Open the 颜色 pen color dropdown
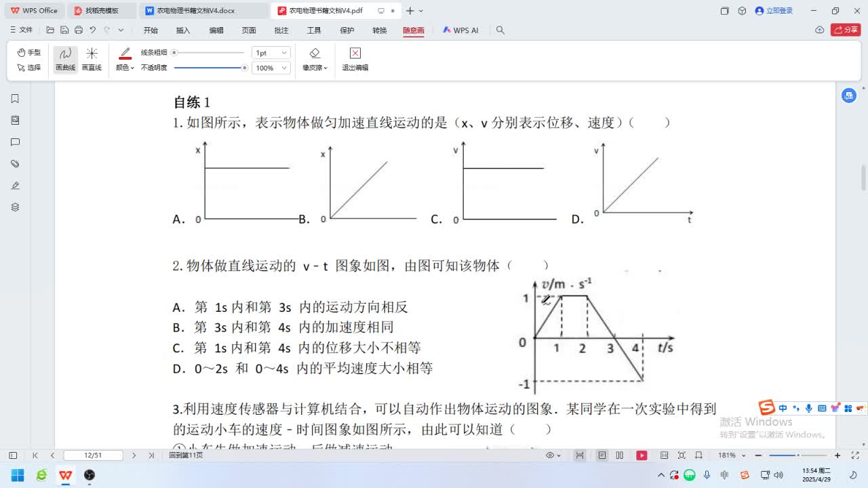This screenshot has height=488, width=868. coord(125,68)
